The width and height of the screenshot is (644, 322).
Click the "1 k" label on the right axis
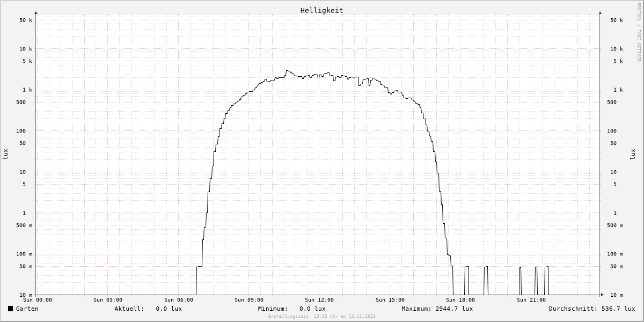pos(618,90)
